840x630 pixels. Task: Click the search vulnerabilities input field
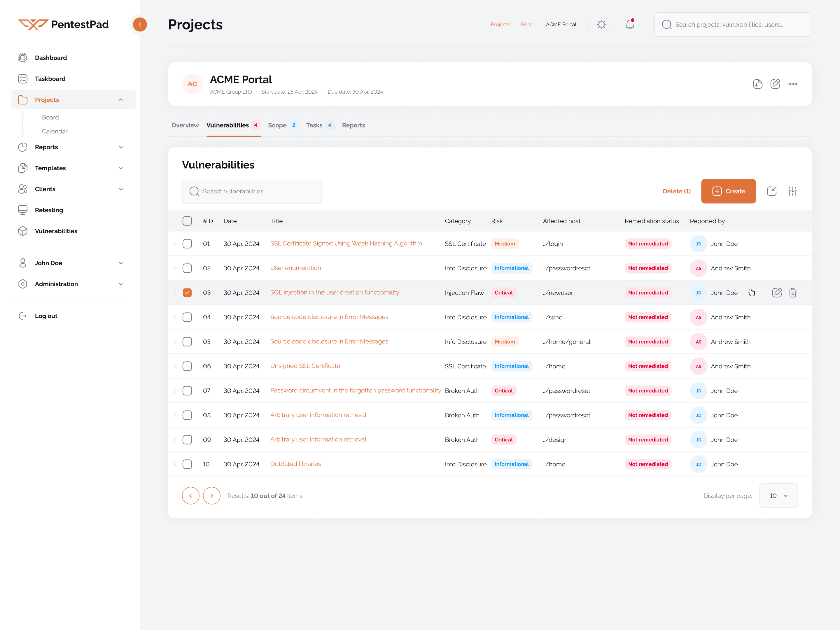click(252, 191)
